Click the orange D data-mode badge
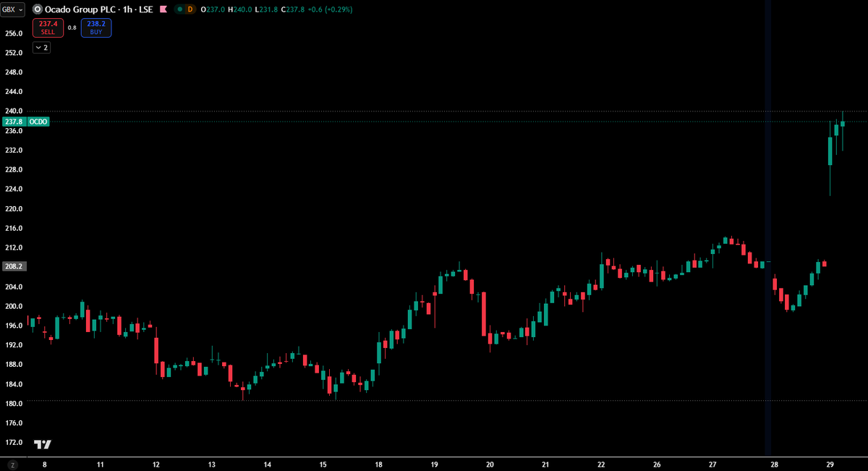 [190, 9]
